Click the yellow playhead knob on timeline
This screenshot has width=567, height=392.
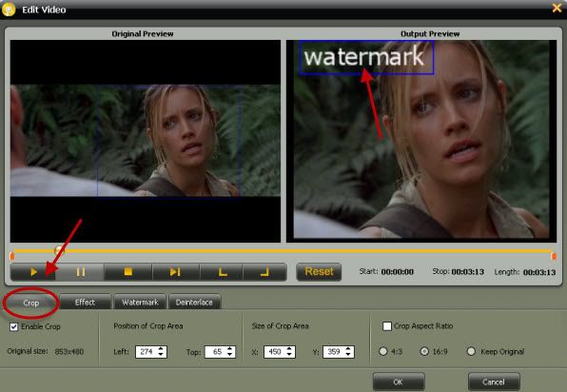pyautogui.click(x=59, y=250)
